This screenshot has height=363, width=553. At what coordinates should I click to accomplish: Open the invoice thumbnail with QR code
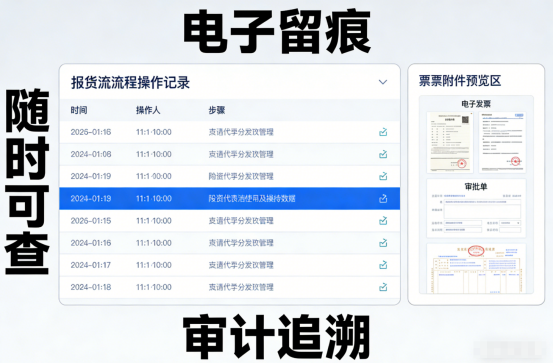pos(450,142)
